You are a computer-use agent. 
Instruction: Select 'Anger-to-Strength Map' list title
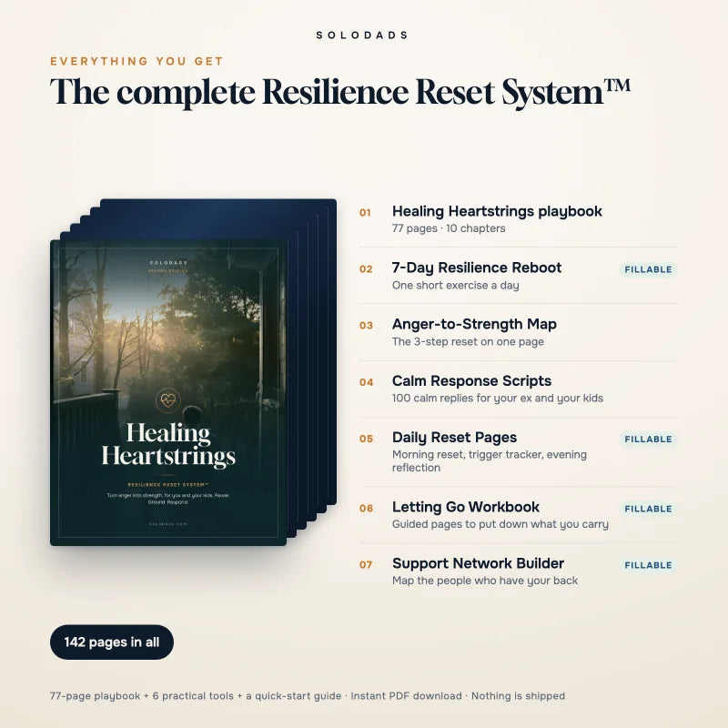474,324
